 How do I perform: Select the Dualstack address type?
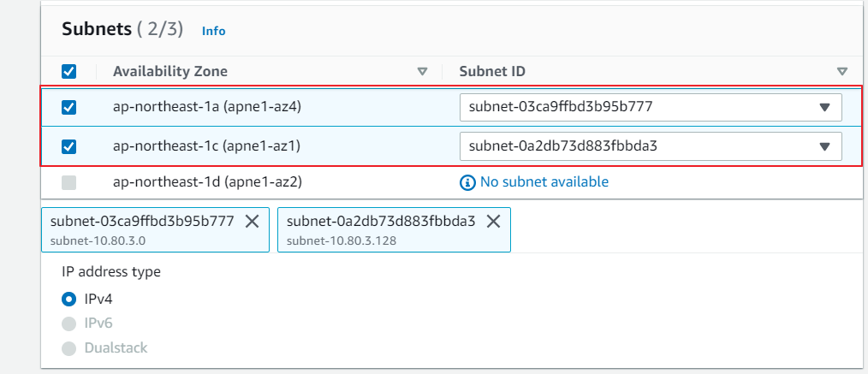[69, 348]
